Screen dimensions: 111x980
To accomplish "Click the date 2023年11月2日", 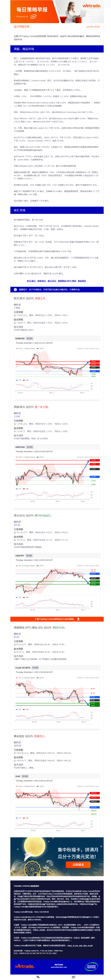I will point(93,27).
